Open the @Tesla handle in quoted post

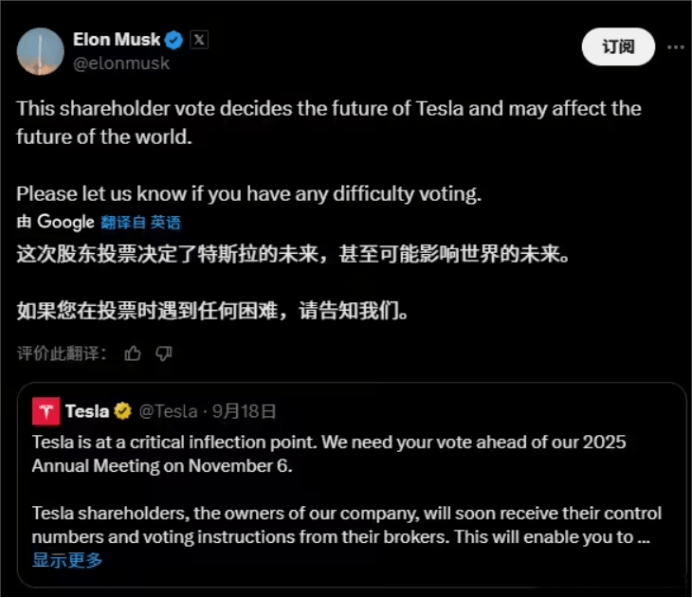click(168, 411)
